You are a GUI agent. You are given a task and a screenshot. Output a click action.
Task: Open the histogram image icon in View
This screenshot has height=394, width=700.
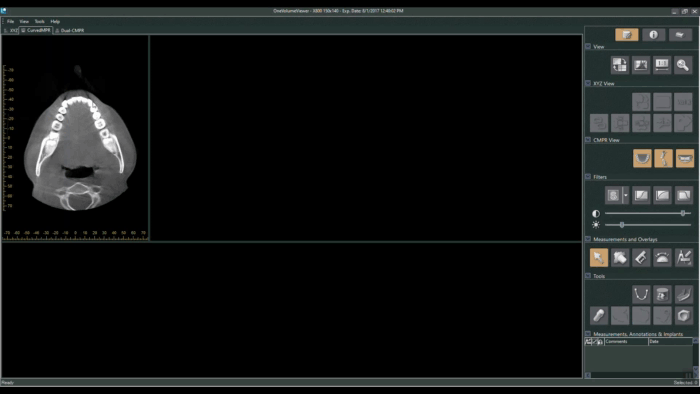[641, 65]
